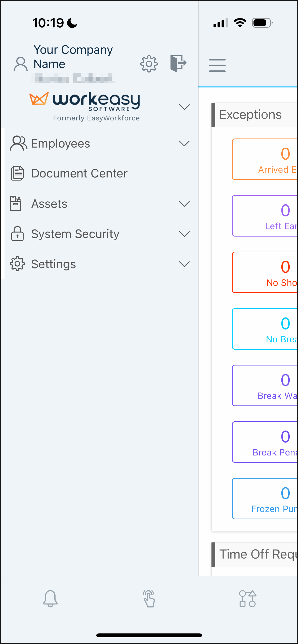The image size is (298, 644).
Task: Open the Arrived Early exceptions card
Action: click(265, 159)
